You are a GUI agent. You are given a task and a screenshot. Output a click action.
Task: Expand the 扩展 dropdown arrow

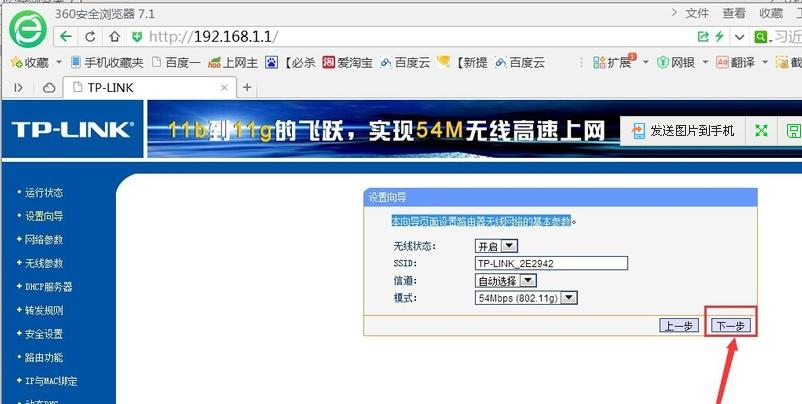(x=645, y=62)
